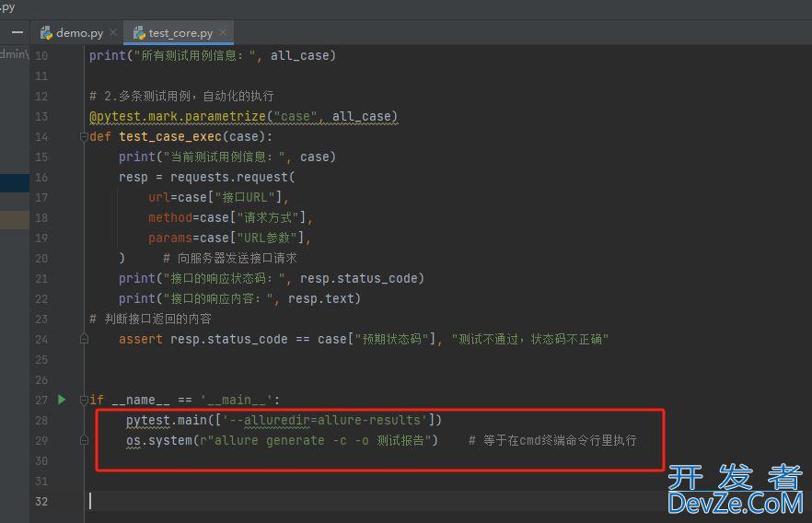The width and height of the screenshot is (812, 523).
Task: Click line number 16 in the gutter
Action: [41, 177]
